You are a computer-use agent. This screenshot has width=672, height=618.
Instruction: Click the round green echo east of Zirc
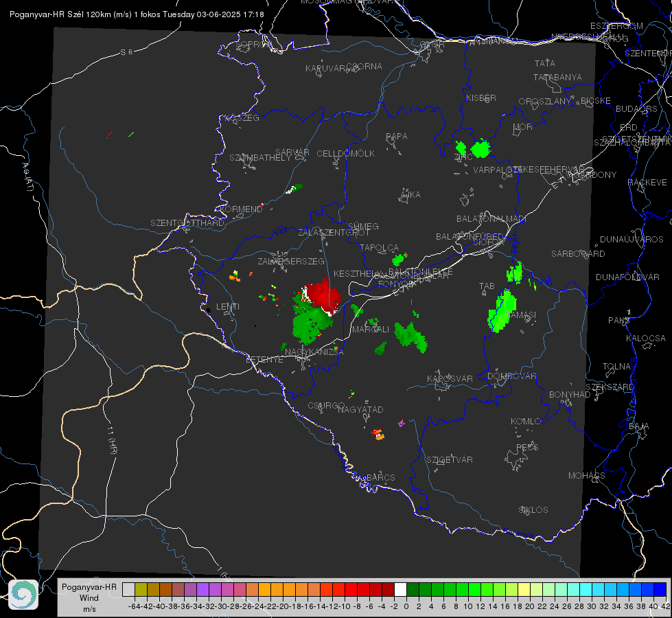tap(480, 148)
